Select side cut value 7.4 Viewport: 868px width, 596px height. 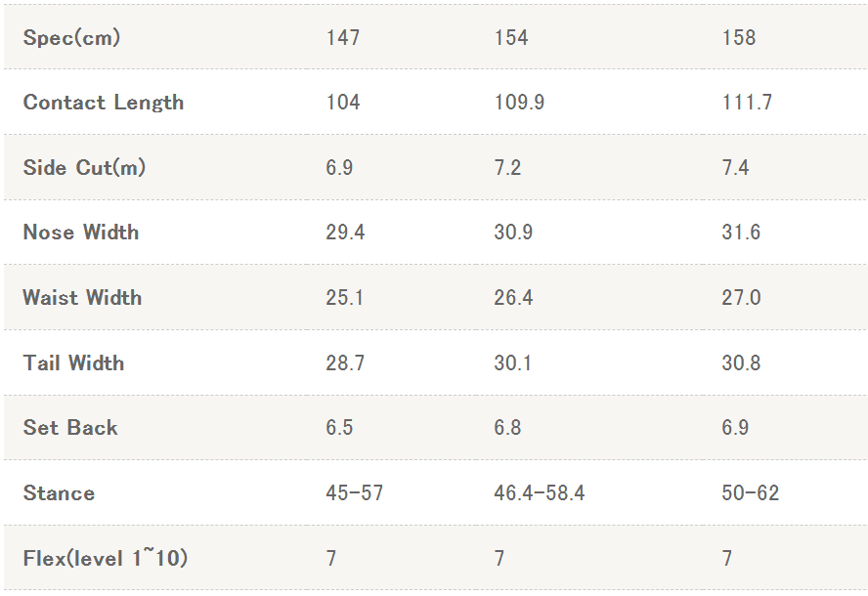coord(735,168)
